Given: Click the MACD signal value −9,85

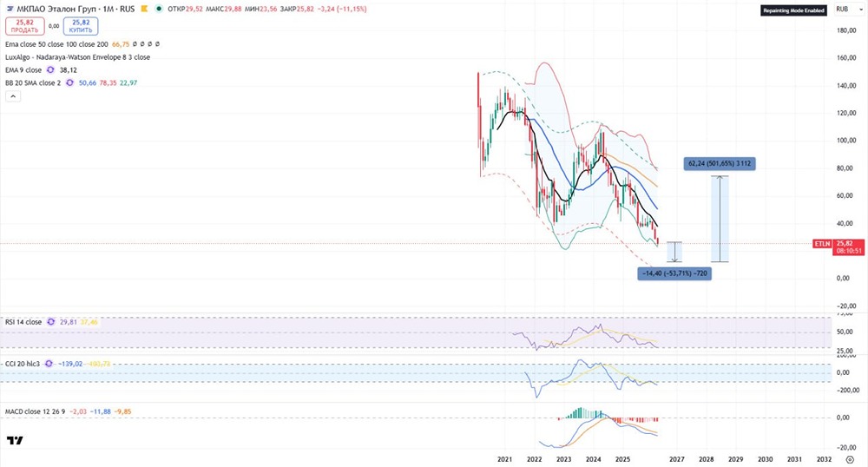Looking at the screenshot, I should click(x=123, y=411).
